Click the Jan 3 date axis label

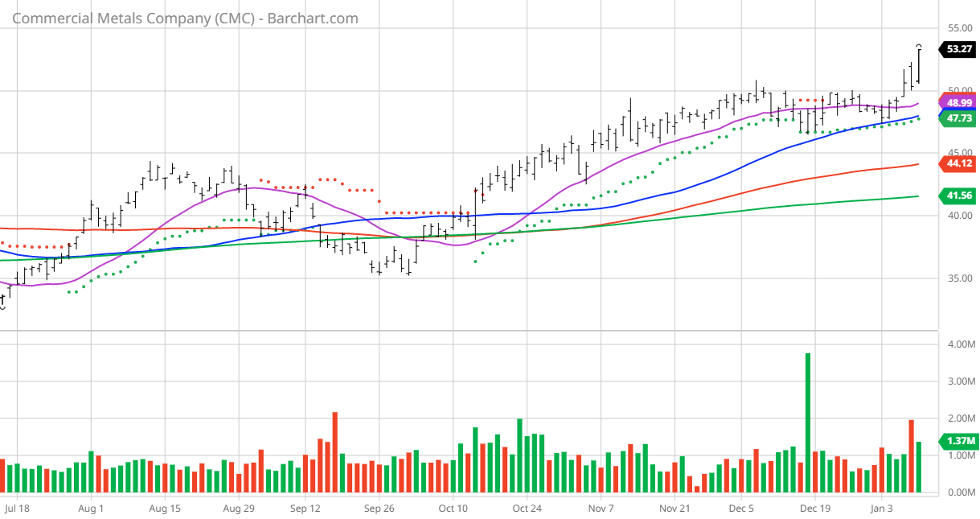coord(881,509)
